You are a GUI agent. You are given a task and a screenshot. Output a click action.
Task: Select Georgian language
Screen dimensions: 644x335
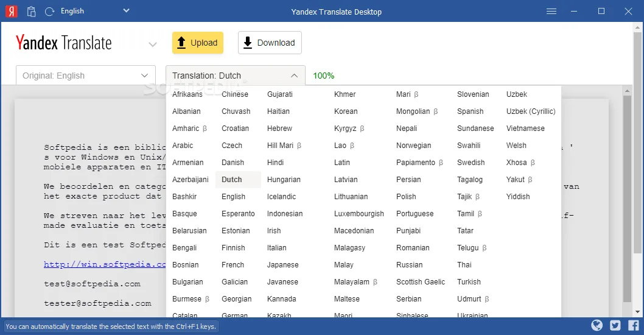(237, 299)
